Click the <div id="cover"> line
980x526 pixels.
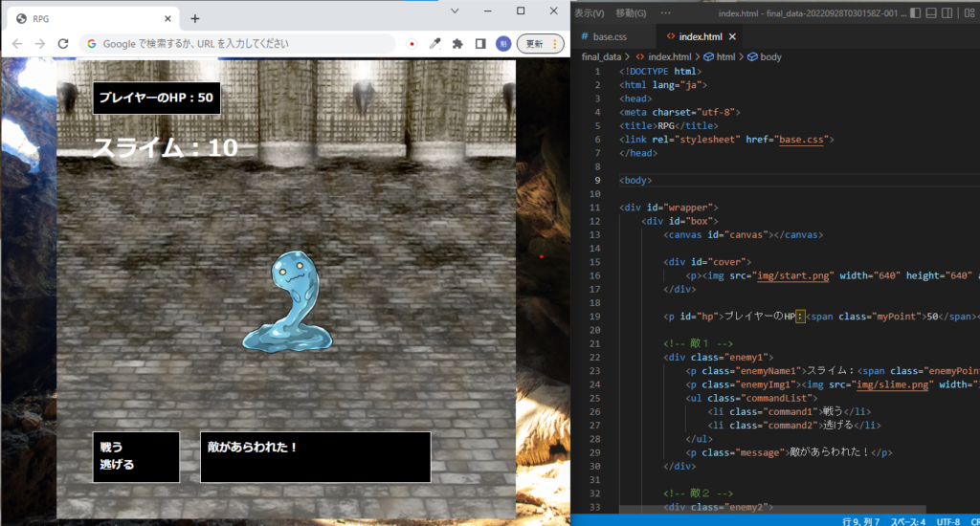click(707, 262)
